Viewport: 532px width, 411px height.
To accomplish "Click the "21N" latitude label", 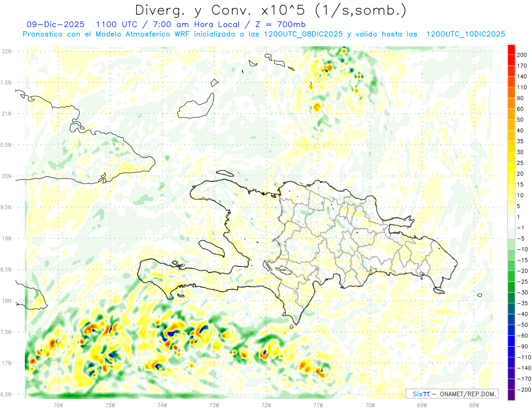I will pyautogui.click(x=8, y=114).
